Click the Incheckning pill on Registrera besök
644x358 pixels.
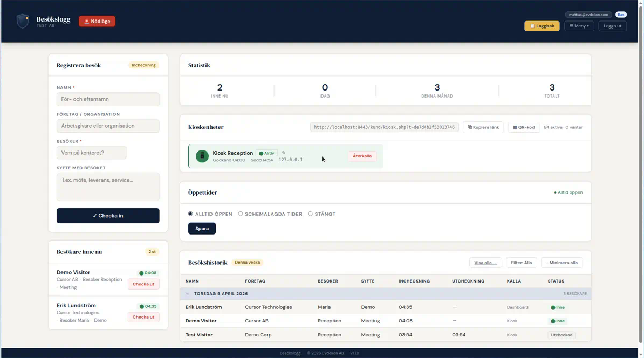point(143,65)
